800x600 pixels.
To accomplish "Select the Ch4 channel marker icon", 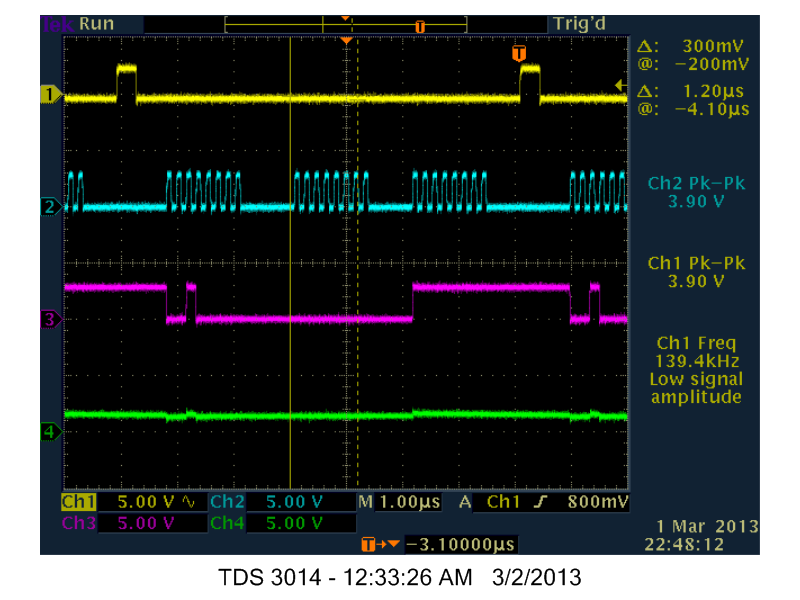I will (x=47, y=430).
